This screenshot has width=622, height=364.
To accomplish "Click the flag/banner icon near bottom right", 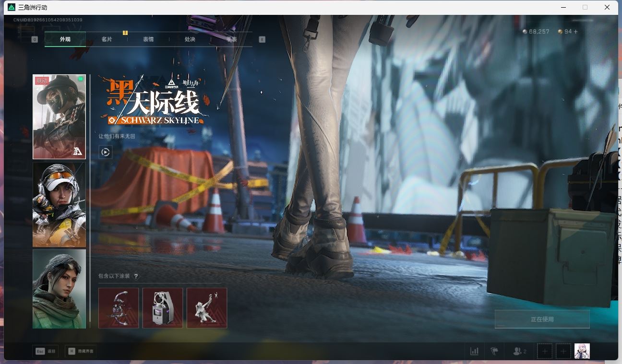I will pos(494,351).
